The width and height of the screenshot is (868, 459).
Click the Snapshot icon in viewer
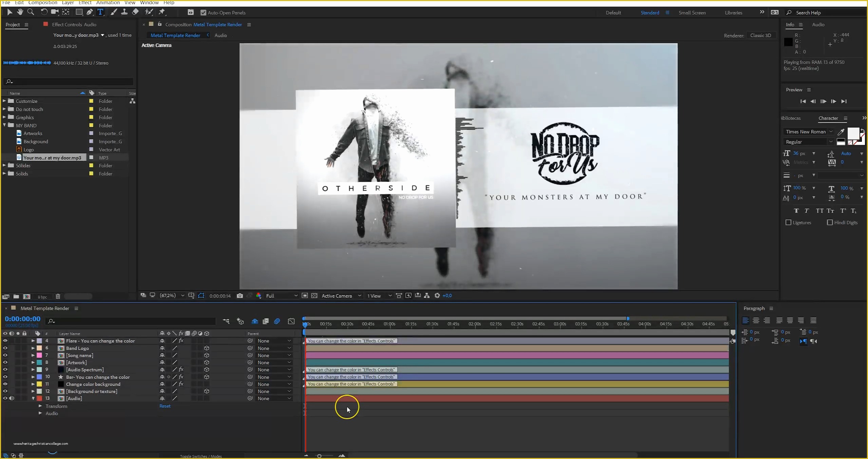coord(240,296)
